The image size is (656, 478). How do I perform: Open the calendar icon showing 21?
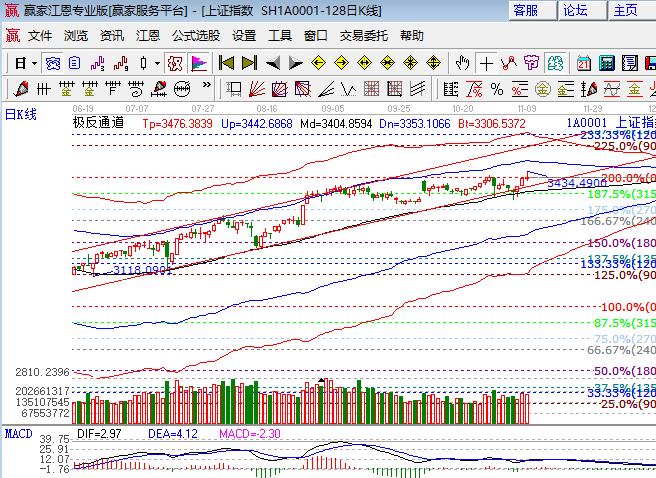[x=584, y=63]
